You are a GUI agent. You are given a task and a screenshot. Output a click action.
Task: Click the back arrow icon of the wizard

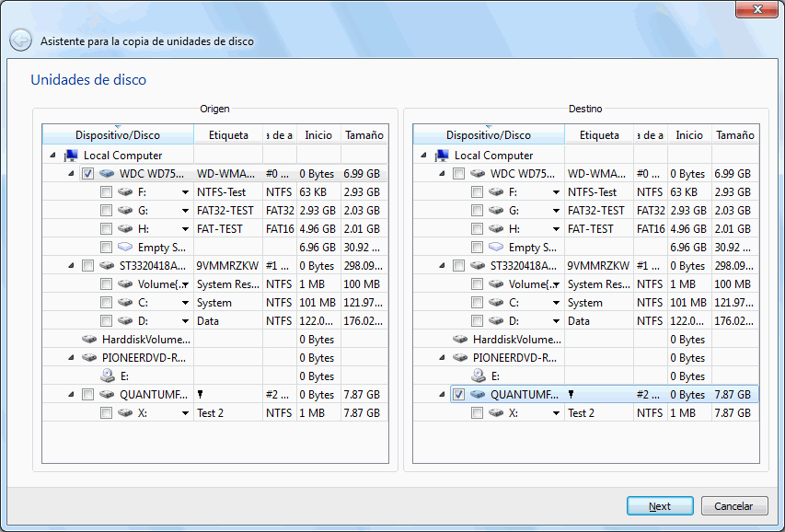coord(20,40)
